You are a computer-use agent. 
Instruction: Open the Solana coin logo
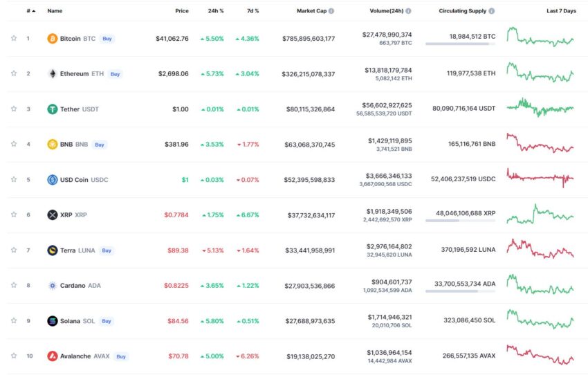(52, 321)
